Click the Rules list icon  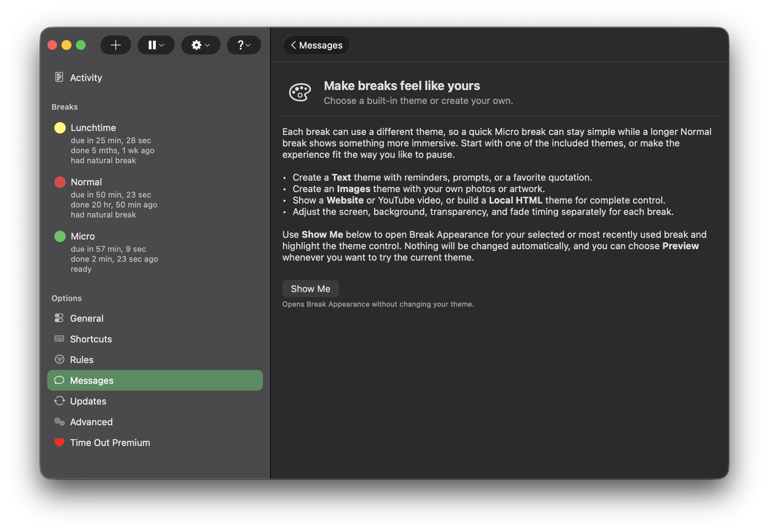(59, 359)
